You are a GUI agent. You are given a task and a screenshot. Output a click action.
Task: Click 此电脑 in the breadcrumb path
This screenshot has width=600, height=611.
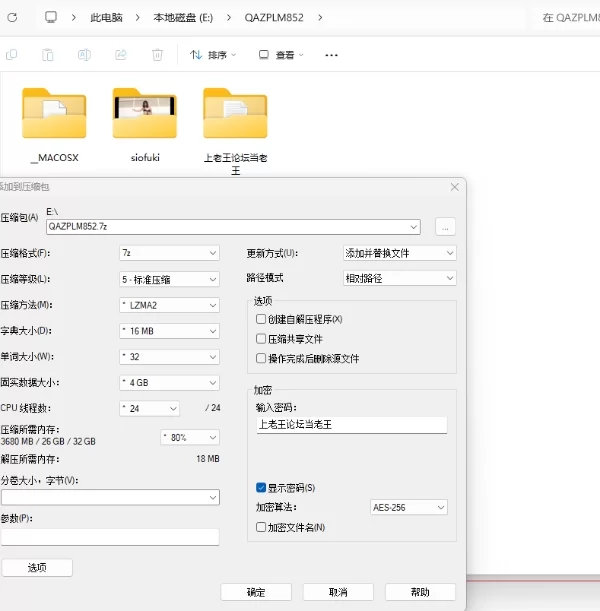[106, 18]
